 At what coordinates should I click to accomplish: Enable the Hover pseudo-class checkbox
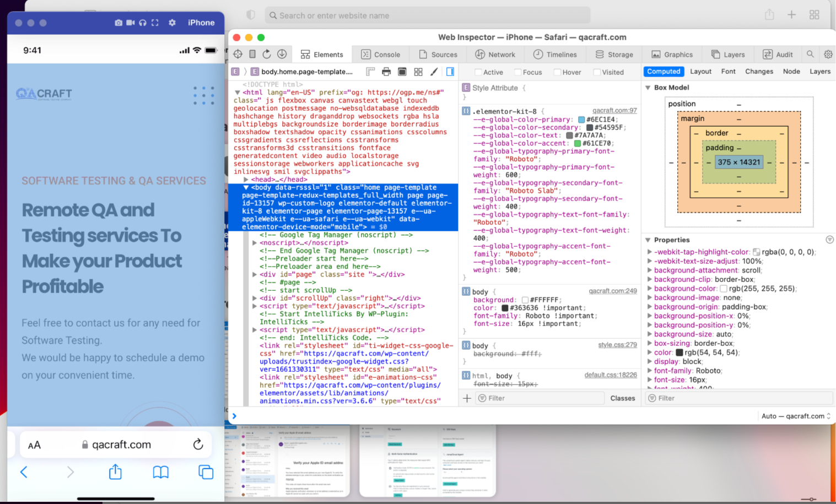[x=557, y=72]
